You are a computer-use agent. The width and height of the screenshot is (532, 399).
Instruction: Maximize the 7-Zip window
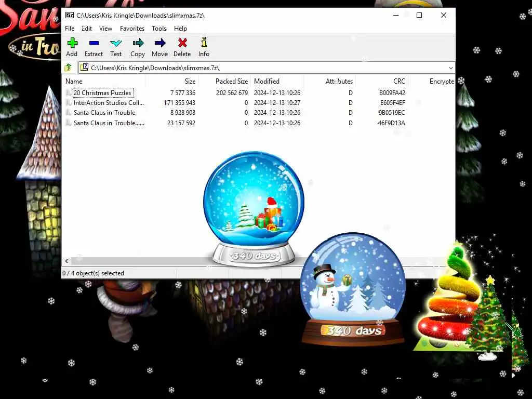(419, 15)
